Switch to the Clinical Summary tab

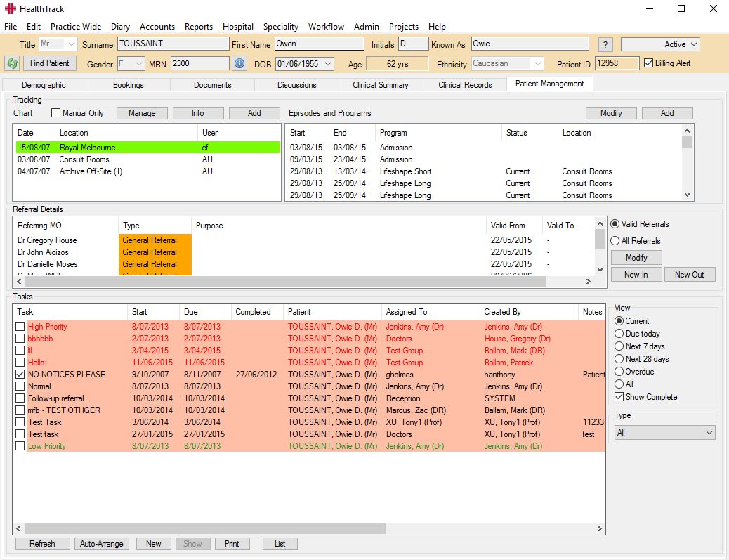coord(381,85)
